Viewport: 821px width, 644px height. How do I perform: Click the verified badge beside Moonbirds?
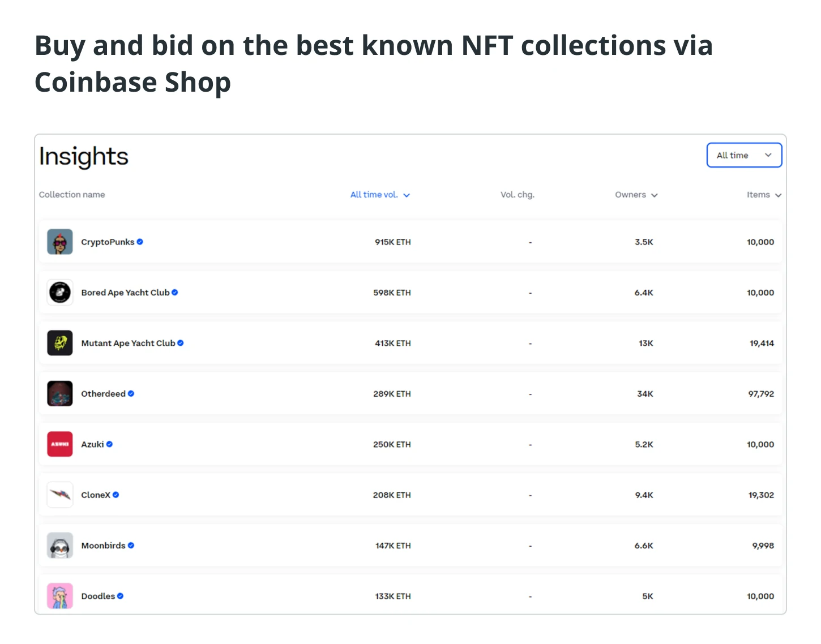coord(131,546)
